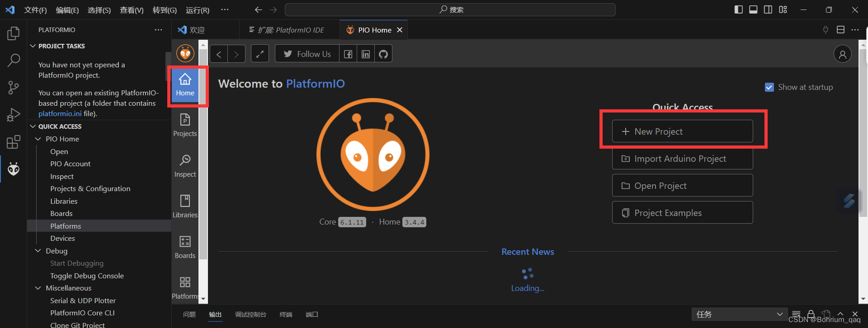Screen dimensions: 868x328
Task: Split the editor to the right
Action: click(x=840, y=30)
